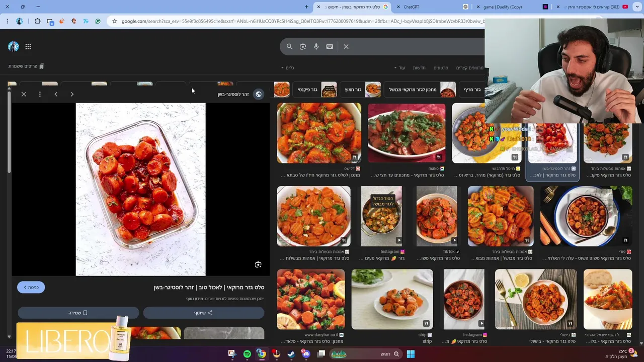Open the Google account avatar menu
This screenshot has height=362, width=644.
point(14,47)
